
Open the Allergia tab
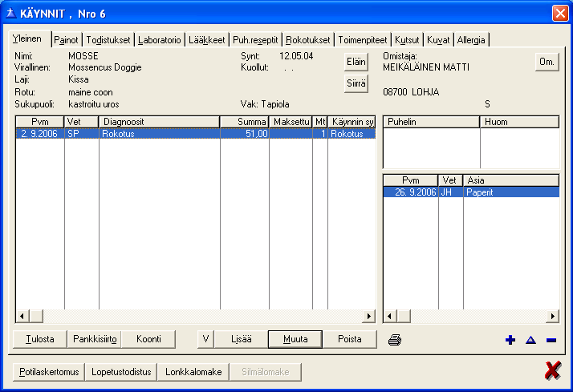[471, 40]
